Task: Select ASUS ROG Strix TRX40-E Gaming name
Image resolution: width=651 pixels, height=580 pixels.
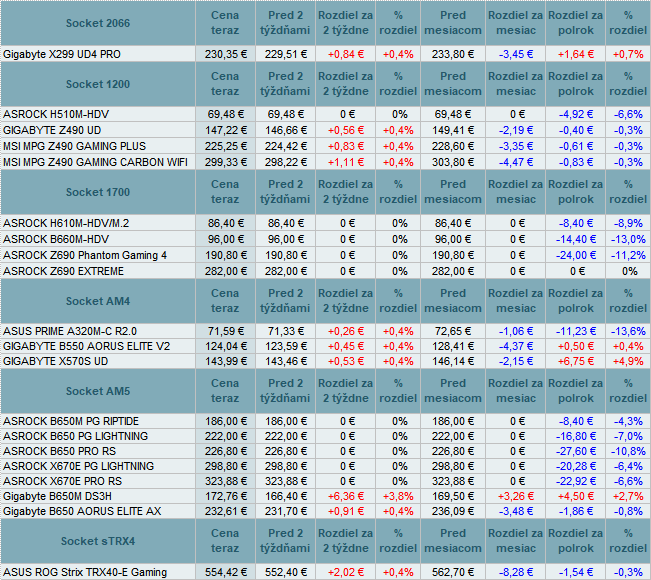Action: pos(85,572)
